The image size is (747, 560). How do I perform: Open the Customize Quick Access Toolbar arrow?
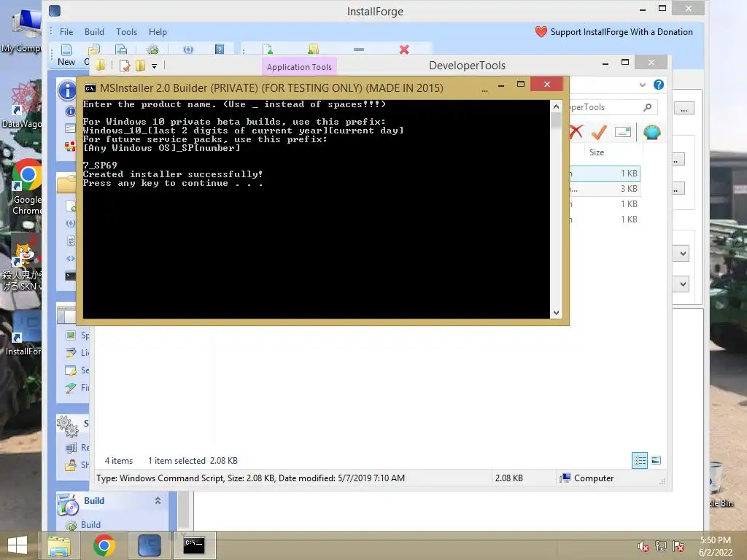(155, 66)
